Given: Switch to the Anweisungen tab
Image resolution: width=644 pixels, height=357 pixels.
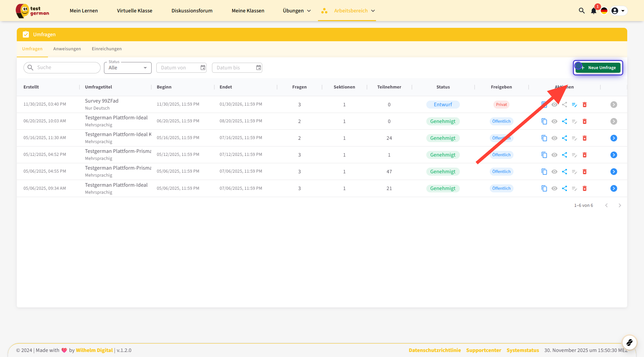Looking at the screenshot, I should pos(67,49).
